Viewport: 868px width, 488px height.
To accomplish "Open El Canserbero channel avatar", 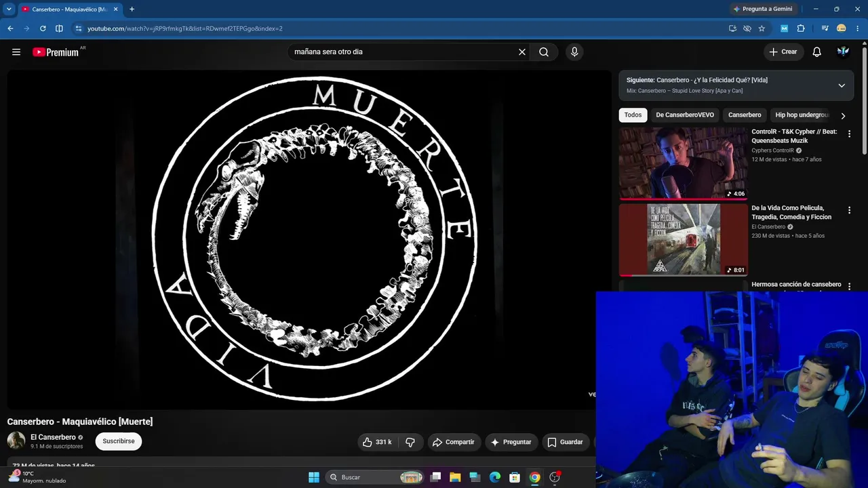I will 16,441.
